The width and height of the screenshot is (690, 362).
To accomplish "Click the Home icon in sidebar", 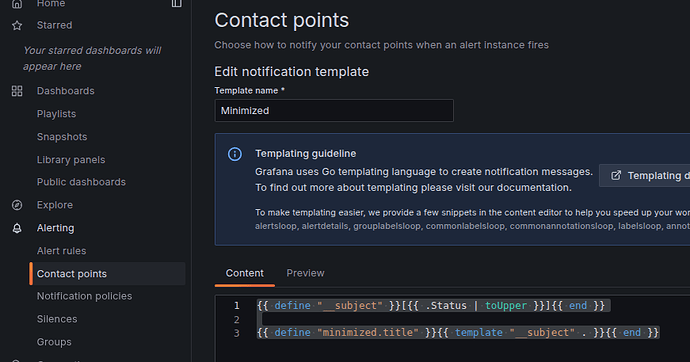I will point(17,4).
